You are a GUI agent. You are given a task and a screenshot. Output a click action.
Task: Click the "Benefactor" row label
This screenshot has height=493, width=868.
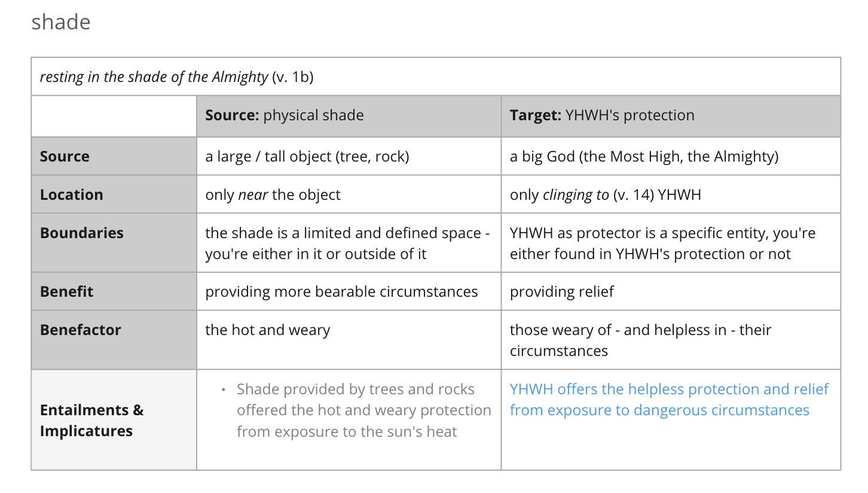(81, 330)
